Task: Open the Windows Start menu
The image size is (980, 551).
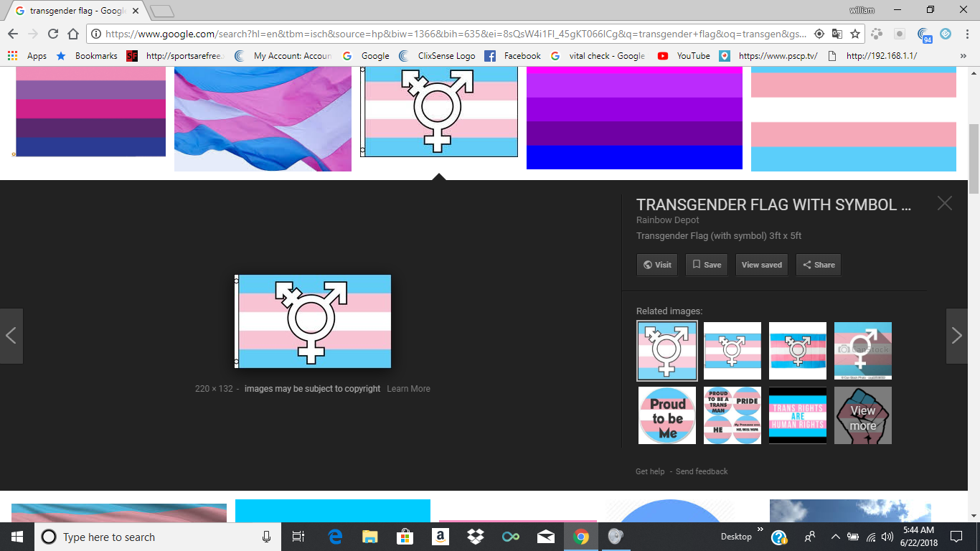Action: click(17, 537)
